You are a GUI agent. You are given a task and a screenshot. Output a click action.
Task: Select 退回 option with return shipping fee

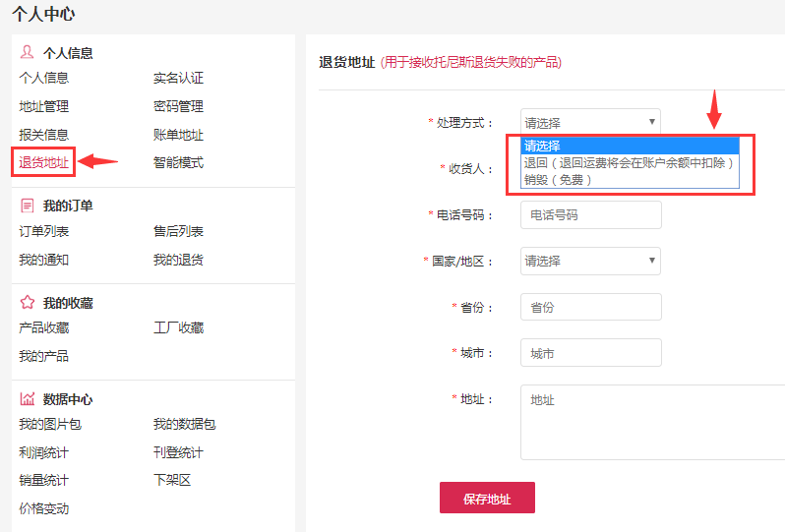(630, 163)
